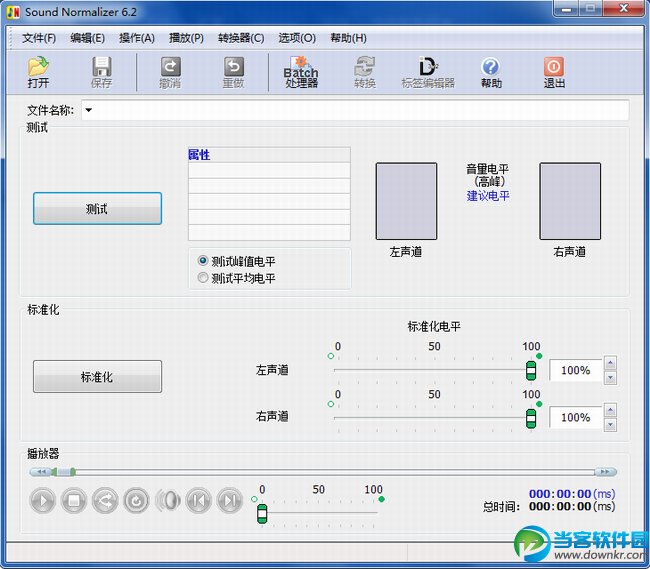Viewport: 650px width, 569px height.
Task: Skip to next track in player
Action: pyautogui.click(x=230, y=501)
